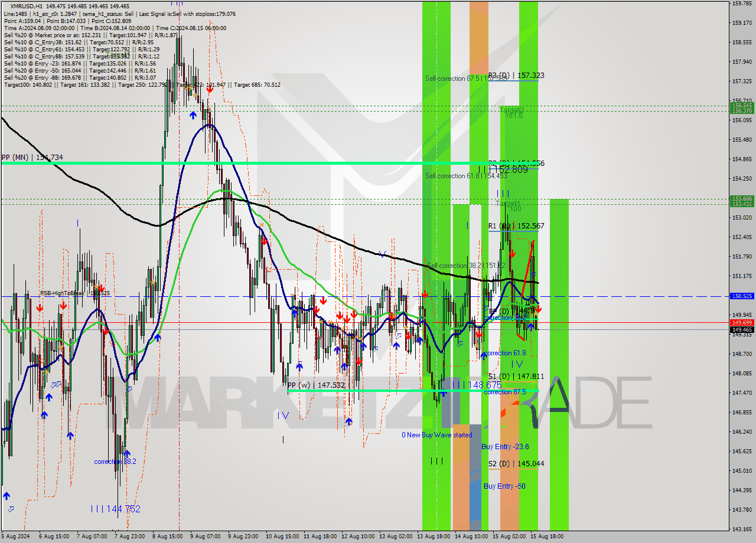This screenshot has height=543, width=756.
Task: Click the '0 New Buy Wave started' label
Action: point(437,435)
